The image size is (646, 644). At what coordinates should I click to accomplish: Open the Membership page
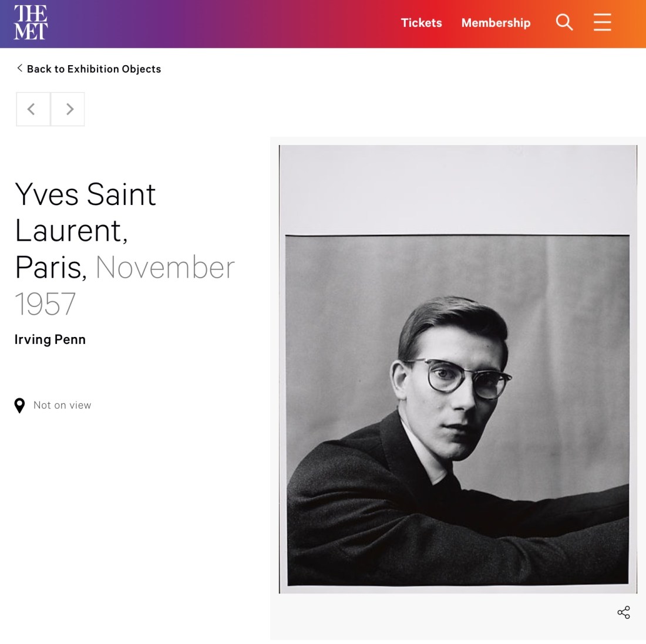[496, 23]
